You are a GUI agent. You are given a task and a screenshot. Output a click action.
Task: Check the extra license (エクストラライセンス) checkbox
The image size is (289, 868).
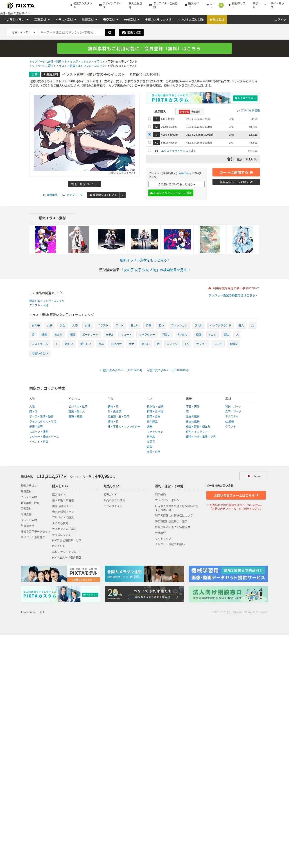(149, 151)
